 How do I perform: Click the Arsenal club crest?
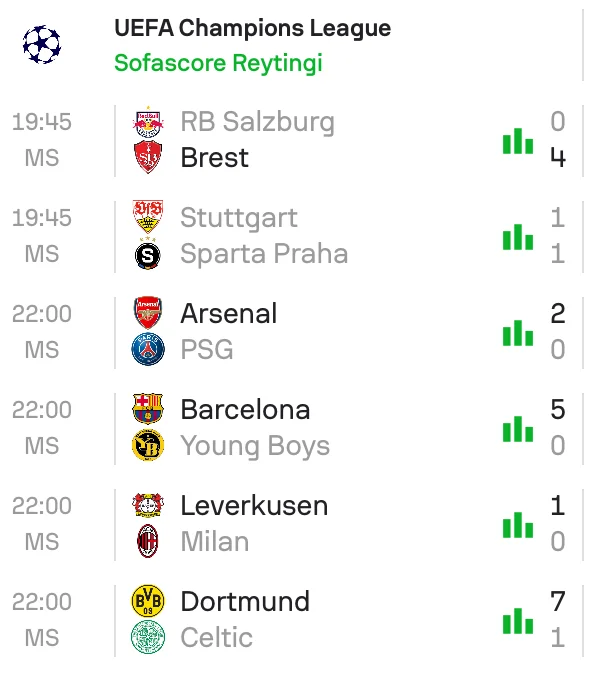click(x=148, y=314)
